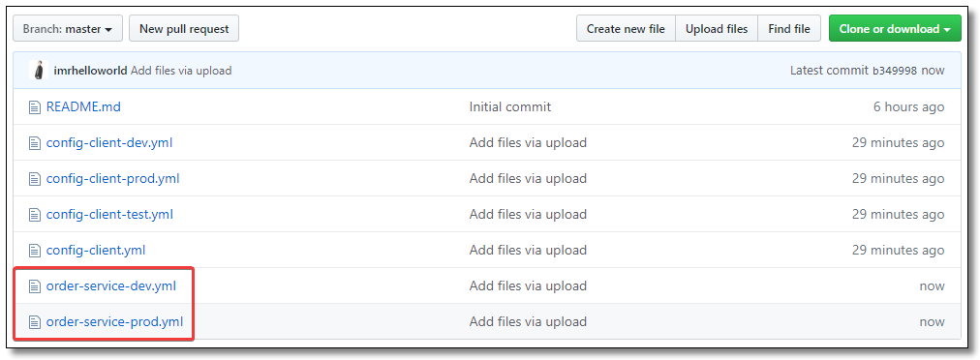The height and width of the screenshot is (360, 980).
Task: Click the Find file button
Action: click(x=789, y=29)
